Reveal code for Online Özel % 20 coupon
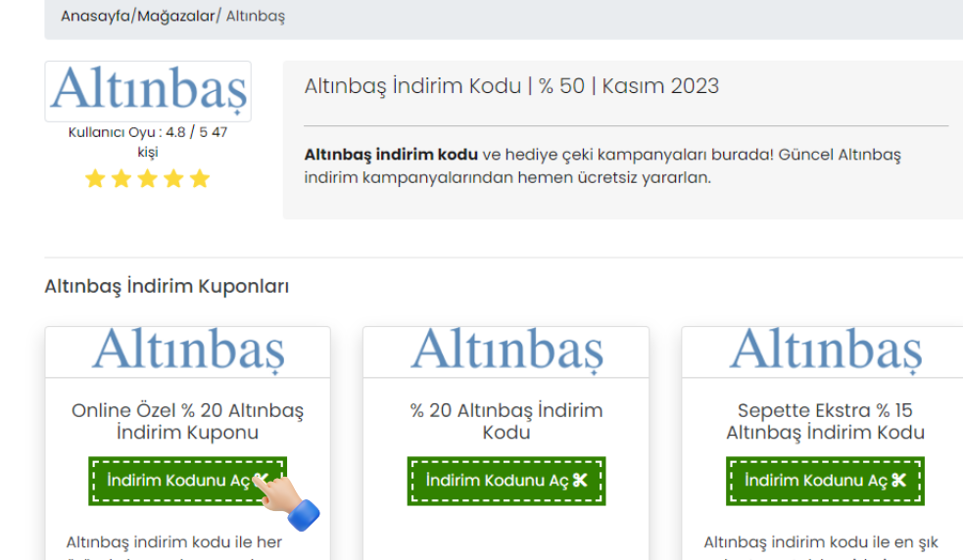Image resolution: width=963 pixels, height=560 pixels. [x=188, y=481]
